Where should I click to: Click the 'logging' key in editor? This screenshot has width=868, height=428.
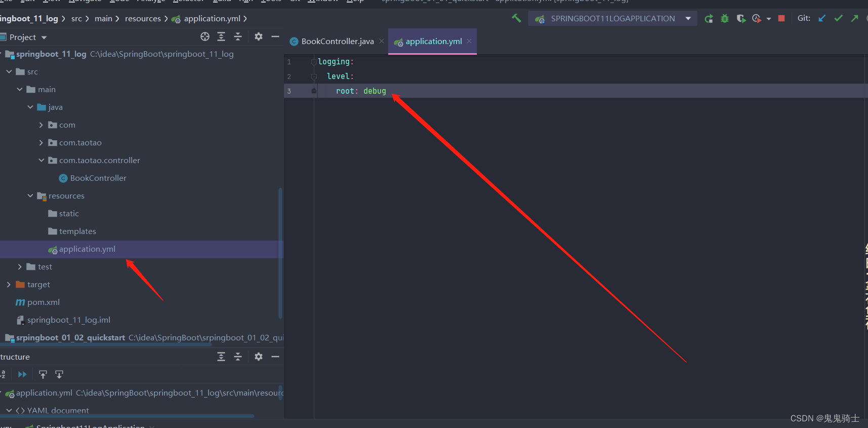coord(334,62)
